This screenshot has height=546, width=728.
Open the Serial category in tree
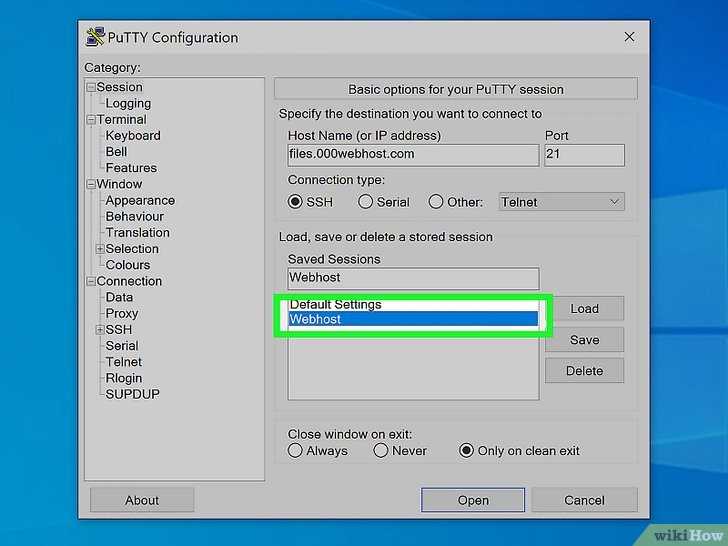point(122,346)
